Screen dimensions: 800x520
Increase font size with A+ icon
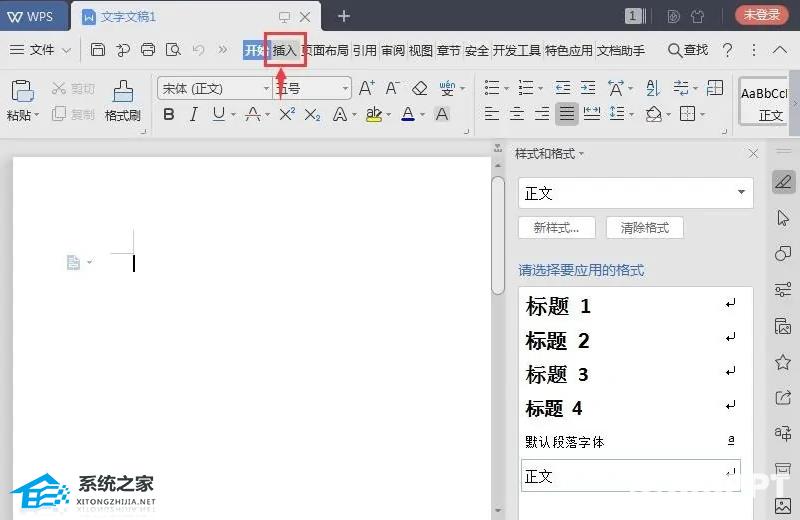coord(367,88)
